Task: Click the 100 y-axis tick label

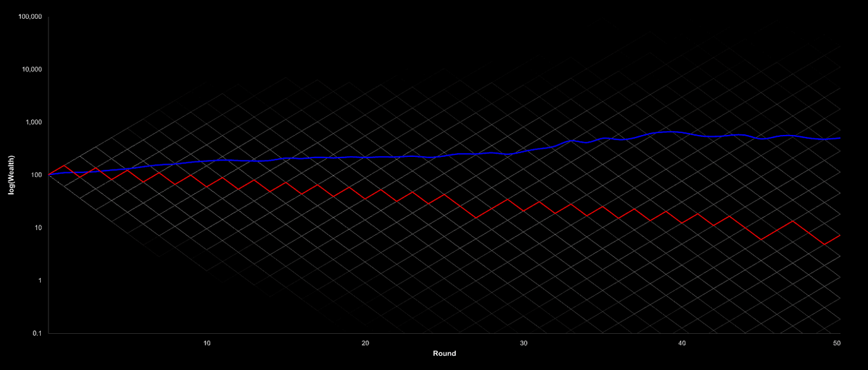Action: (x=37, y=175)
